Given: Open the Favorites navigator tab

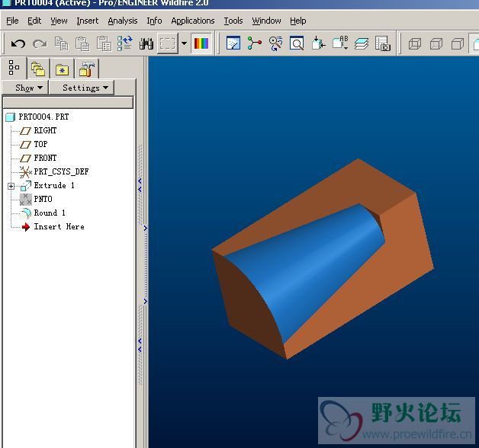Looking at the screenshot, I should pos(62,69).
